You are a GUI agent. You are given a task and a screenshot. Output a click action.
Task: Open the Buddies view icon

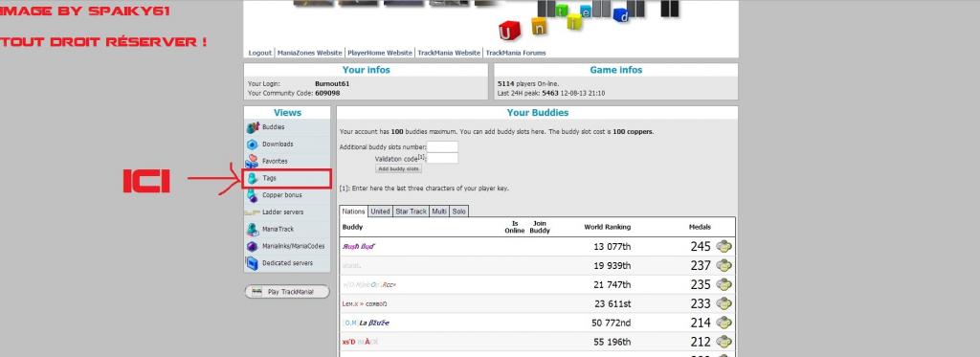pos(252,127)
